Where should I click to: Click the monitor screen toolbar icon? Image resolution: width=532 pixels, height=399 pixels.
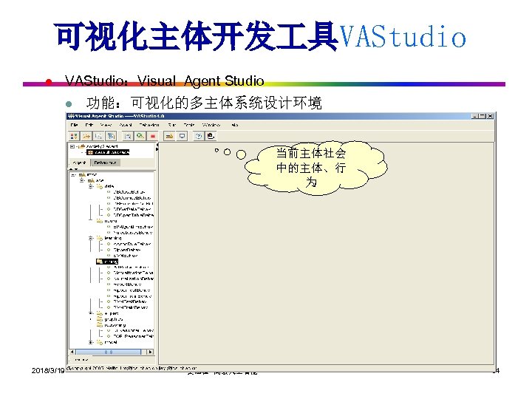pos(183,137)
